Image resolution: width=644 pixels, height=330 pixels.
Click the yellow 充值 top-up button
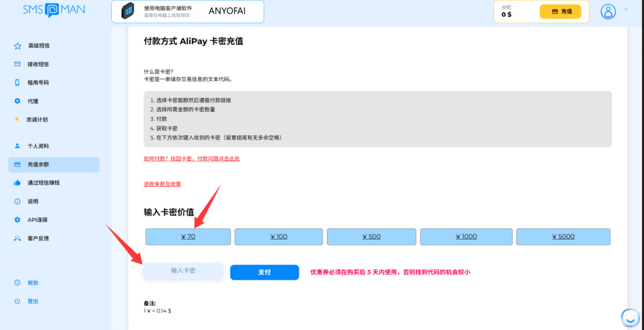561,11
